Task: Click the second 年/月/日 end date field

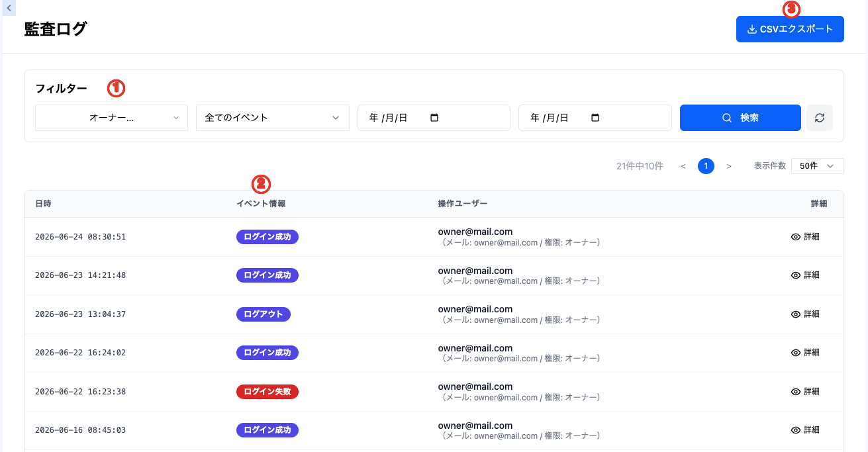Action: [595, 118]
